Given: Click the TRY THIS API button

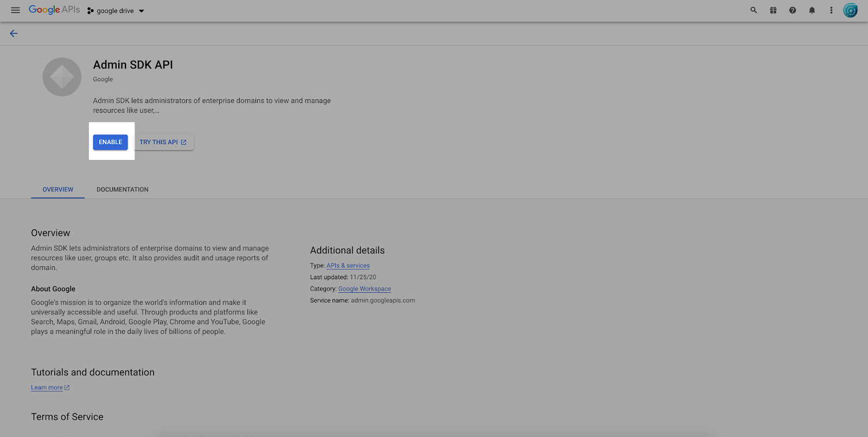Looking at the screenshot, I should pos(163,142).
